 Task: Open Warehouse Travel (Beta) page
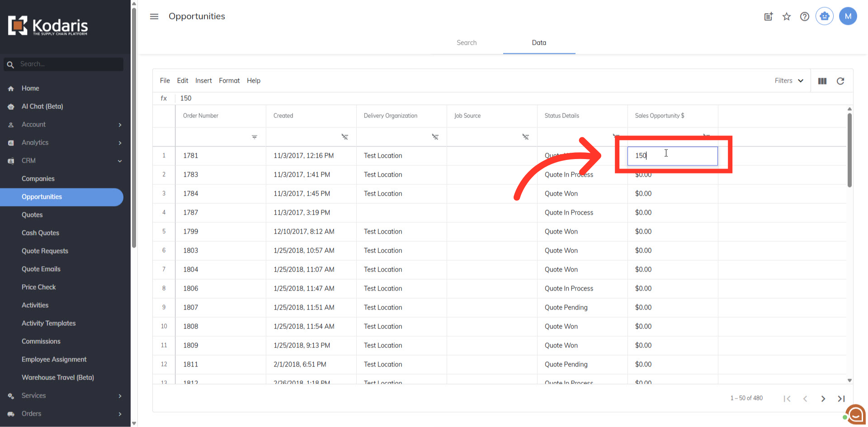[x=58, y=377]
